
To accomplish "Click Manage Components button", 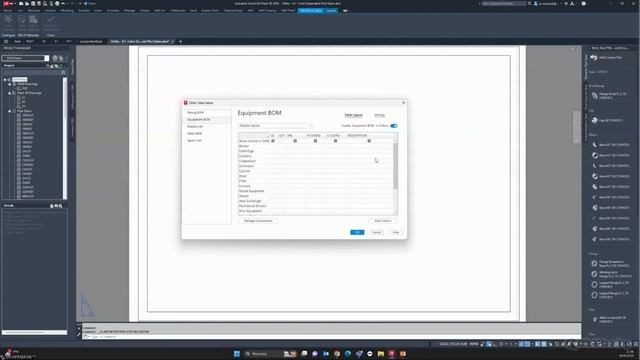I will pos(258,221).
